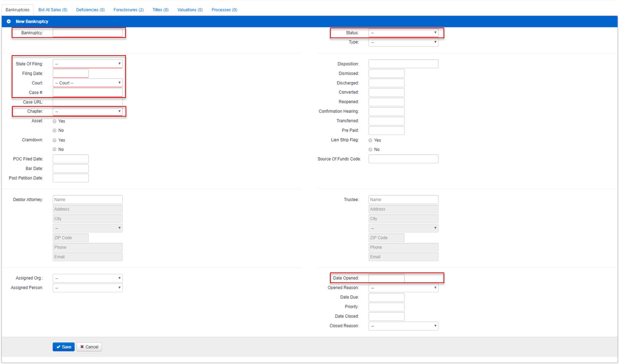Open the Type dropdown
Image resolution: width=619 pixels, height=364 pixels.
pos(403,42)
